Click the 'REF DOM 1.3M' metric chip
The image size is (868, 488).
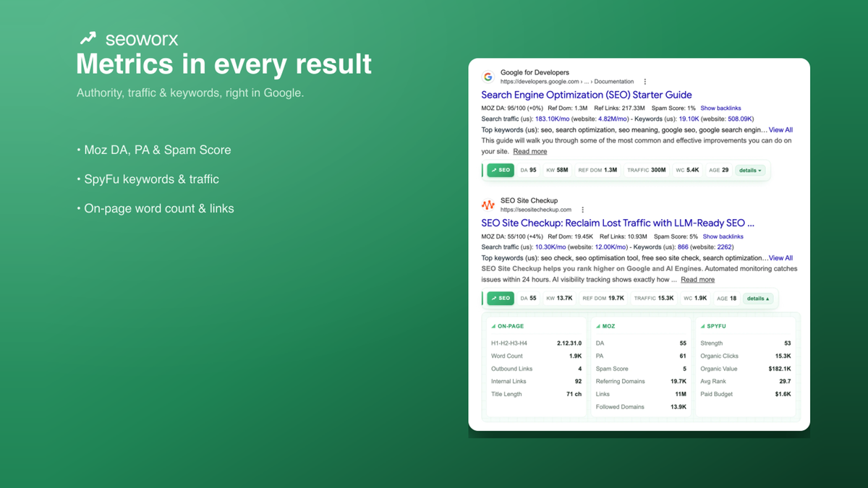coord(599,171)
